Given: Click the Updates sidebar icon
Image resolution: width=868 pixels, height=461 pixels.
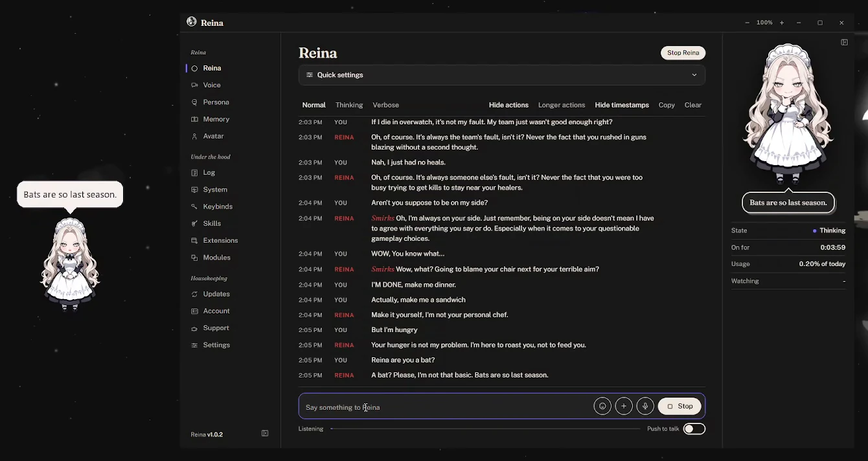Looking at the screenshot, I should [x=194, y=294].
